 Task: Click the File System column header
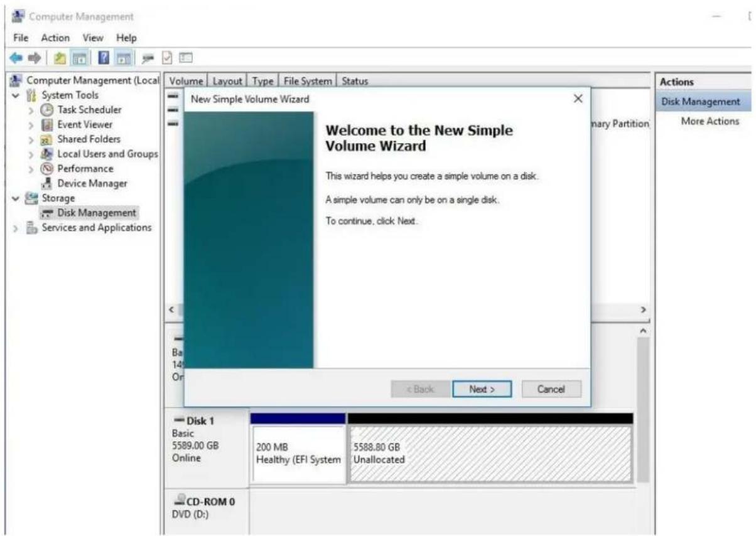click(308, 81)
